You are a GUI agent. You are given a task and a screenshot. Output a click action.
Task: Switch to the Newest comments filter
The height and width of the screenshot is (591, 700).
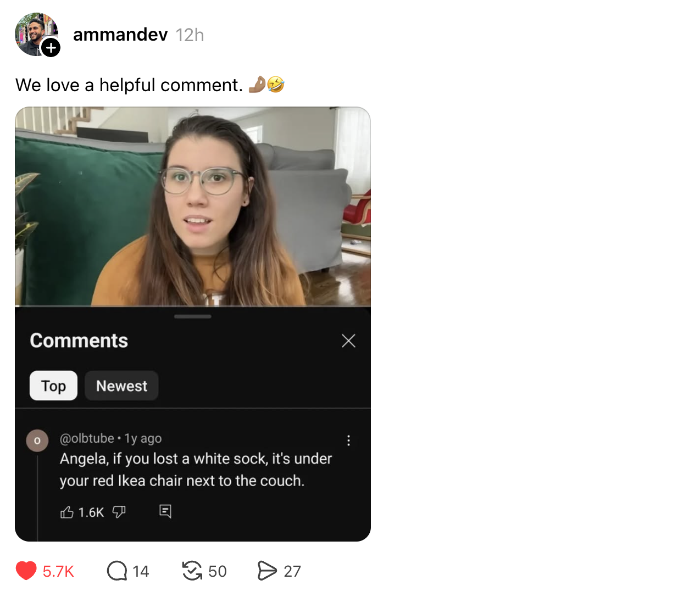point(121,386)
